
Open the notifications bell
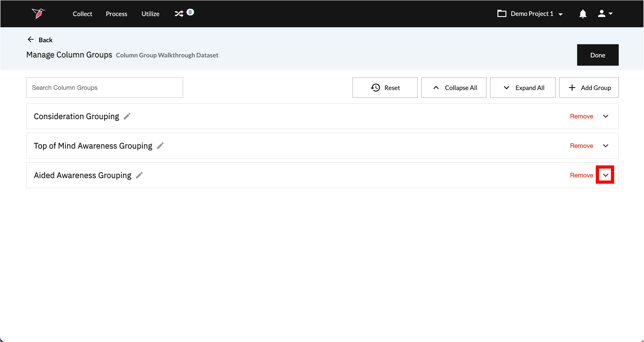583,14
